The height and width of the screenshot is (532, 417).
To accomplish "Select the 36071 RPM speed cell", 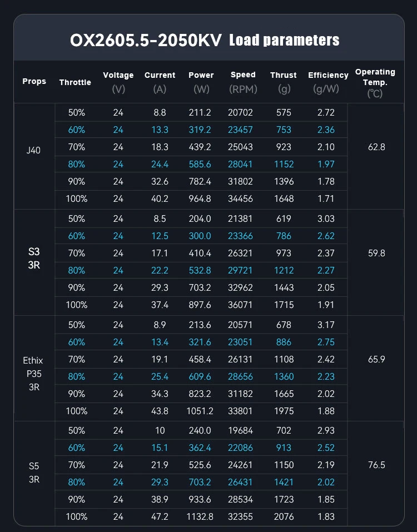I will (240, 305).
